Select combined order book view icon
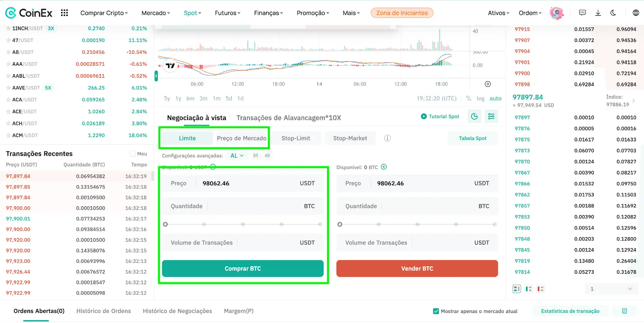The image size is (644, 323). click(x=517, y=289)
